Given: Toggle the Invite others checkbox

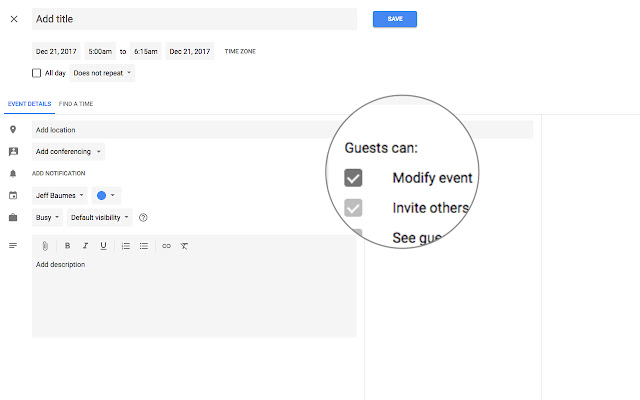Looking at the screenshot, I should tap(353, 208).
